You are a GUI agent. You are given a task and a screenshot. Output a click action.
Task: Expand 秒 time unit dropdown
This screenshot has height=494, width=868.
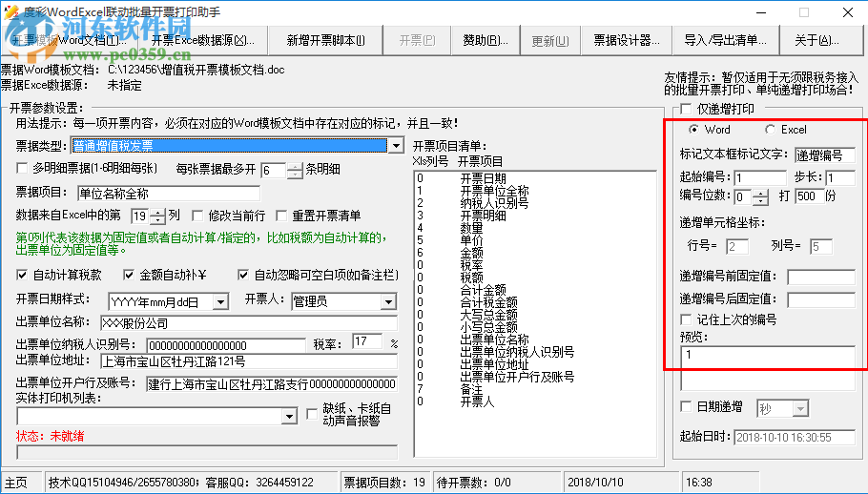tap(800, 409)
